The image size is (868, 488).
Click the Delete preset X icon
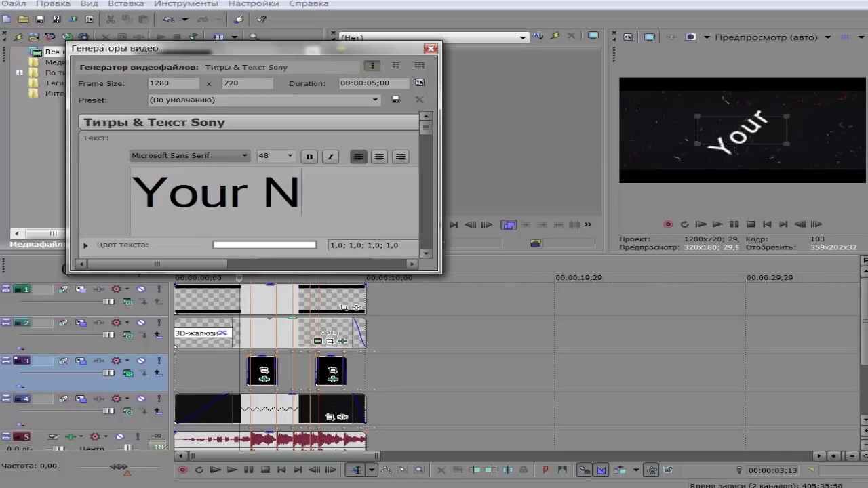tap(419, 100)
